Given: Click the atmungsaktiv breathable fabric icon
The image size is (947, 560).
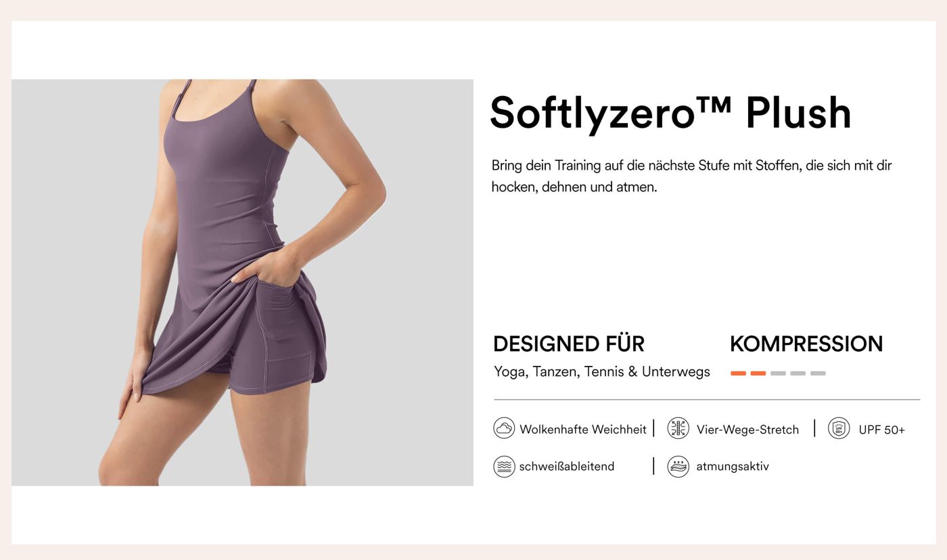Looking at the screenshot, I should tap(678, 466).
